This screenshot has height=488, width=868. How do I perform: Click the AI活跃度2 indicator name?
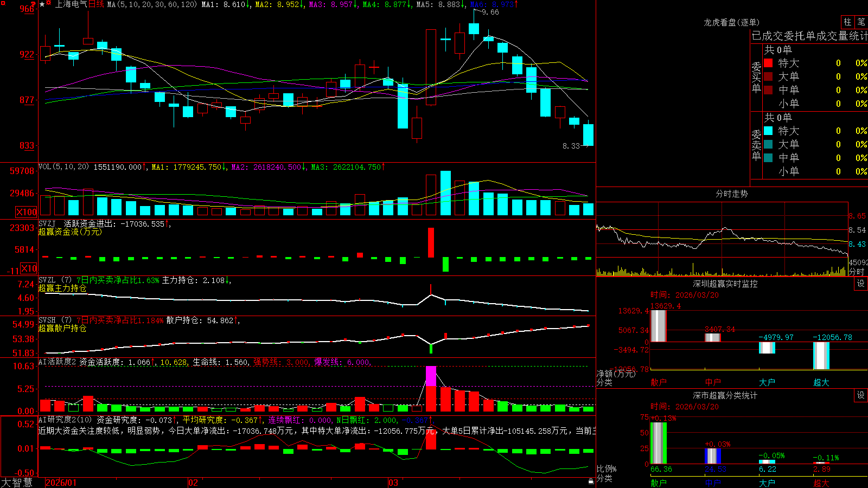point(57,362)
